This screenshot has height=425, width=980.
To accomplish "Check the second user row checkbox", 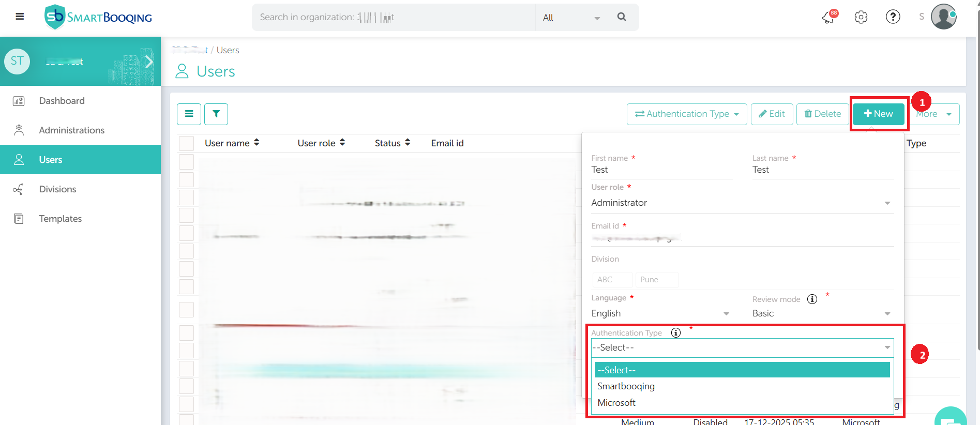I will 186,180.
